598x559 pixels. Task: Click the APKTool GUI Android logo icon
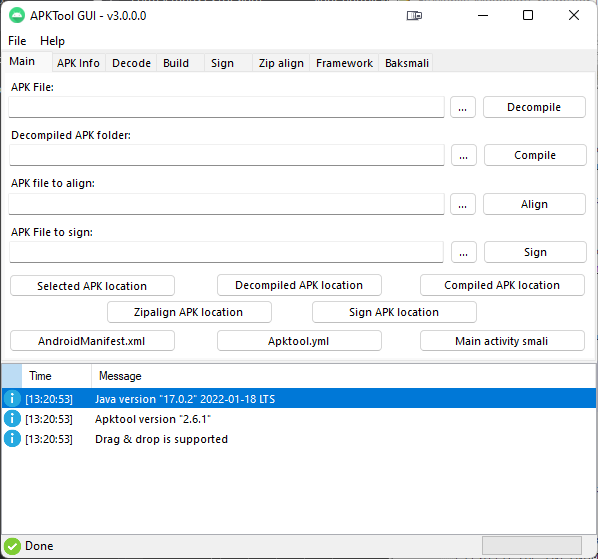(17, 16)
